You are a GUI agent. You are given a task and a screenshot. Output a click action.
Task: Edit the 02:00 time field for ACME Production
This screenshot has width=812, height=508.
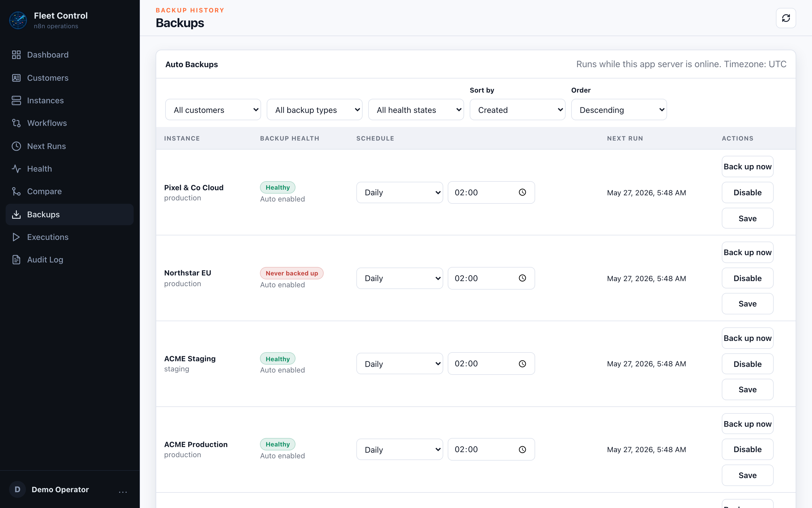[491, 449]
